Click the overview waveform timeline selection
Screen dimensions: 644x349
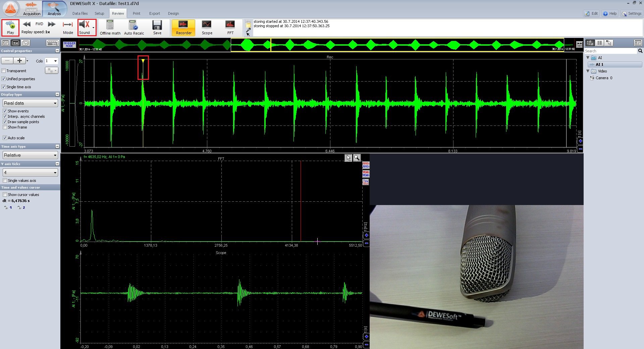click(397, 45)
